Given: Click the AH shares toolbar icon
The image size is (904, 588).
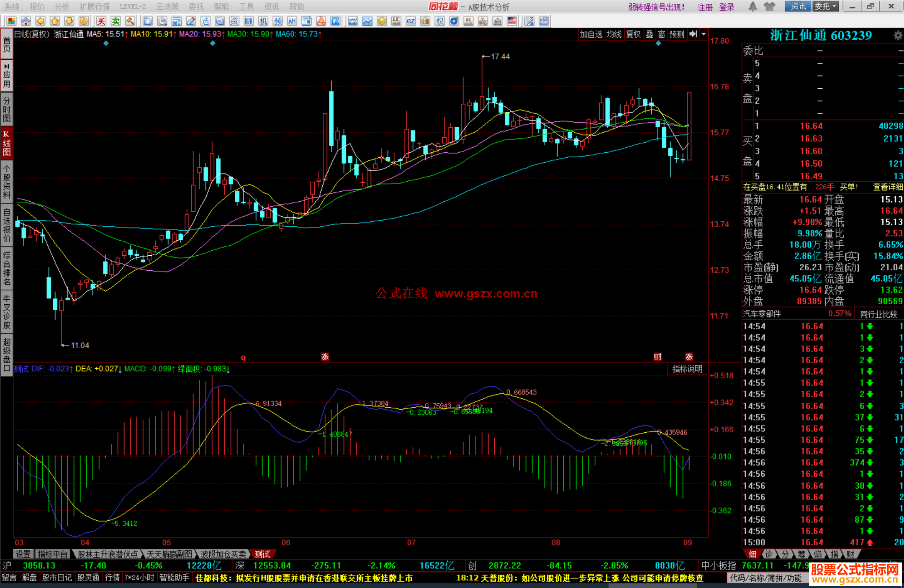Looking at the screenshot, I should 292,21.
